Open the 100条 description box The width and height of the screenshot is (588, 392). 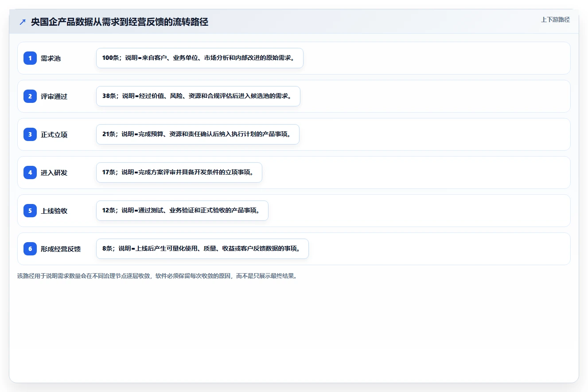tap(200, 58)
